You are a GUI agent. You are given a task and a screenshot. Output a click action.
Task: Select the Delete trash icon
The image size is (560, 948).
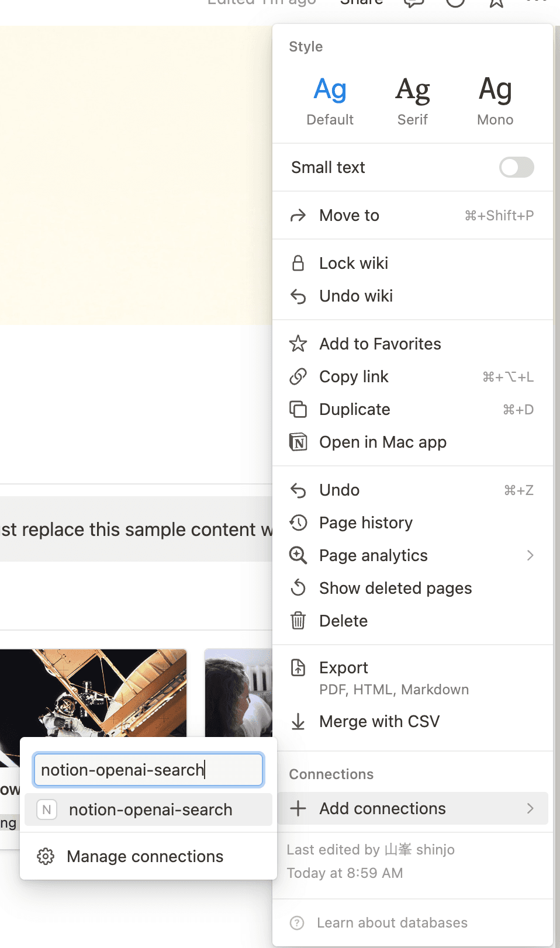(x=298, y=621)
